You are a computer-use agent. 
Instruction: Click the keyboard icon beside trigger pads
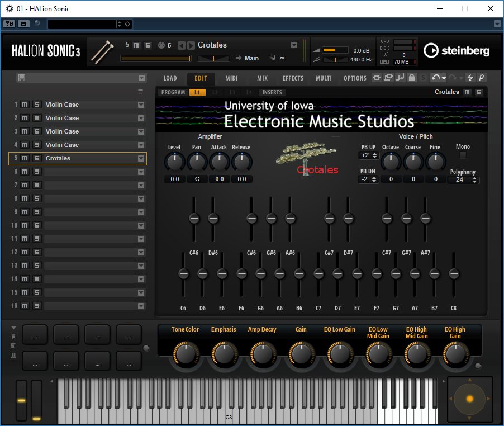[13, 356]
